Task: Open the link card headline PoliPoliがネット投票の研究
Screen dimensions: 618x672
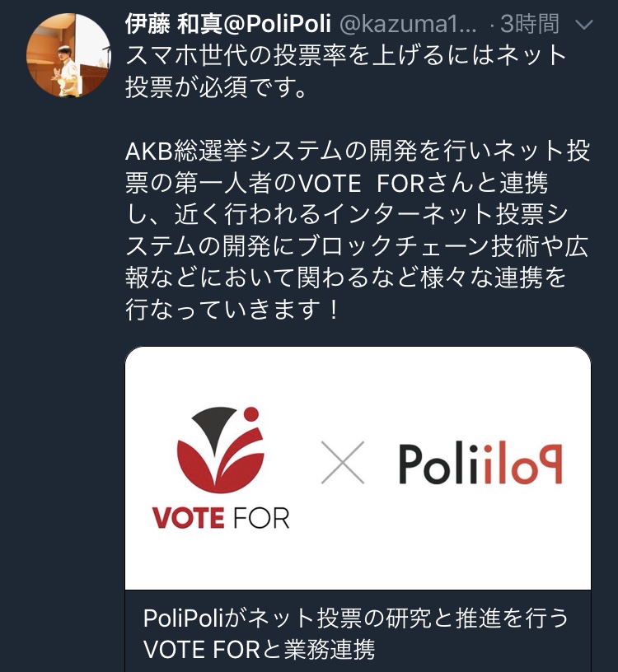Action: (x=356, y=618)
